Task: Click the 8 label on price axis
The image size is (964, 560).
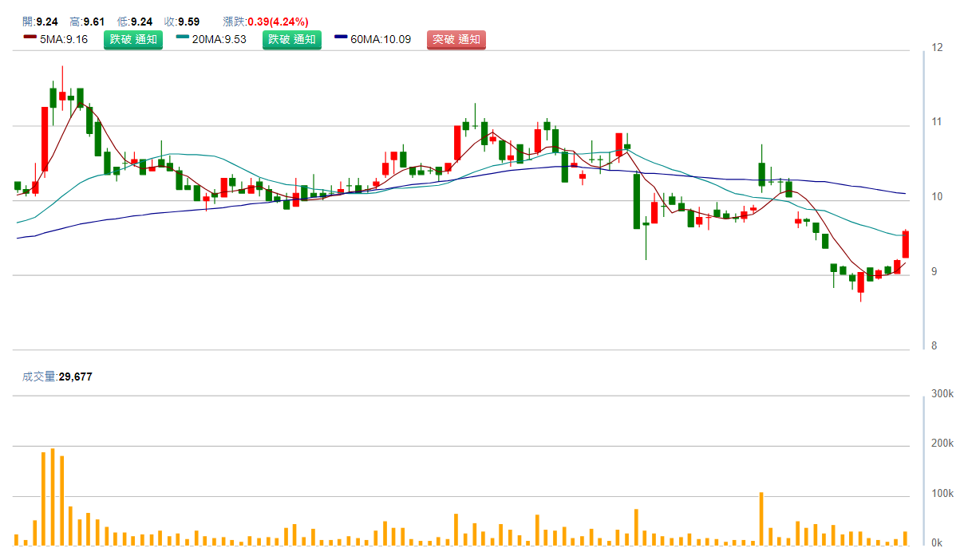Action: (x=934, y=346)
